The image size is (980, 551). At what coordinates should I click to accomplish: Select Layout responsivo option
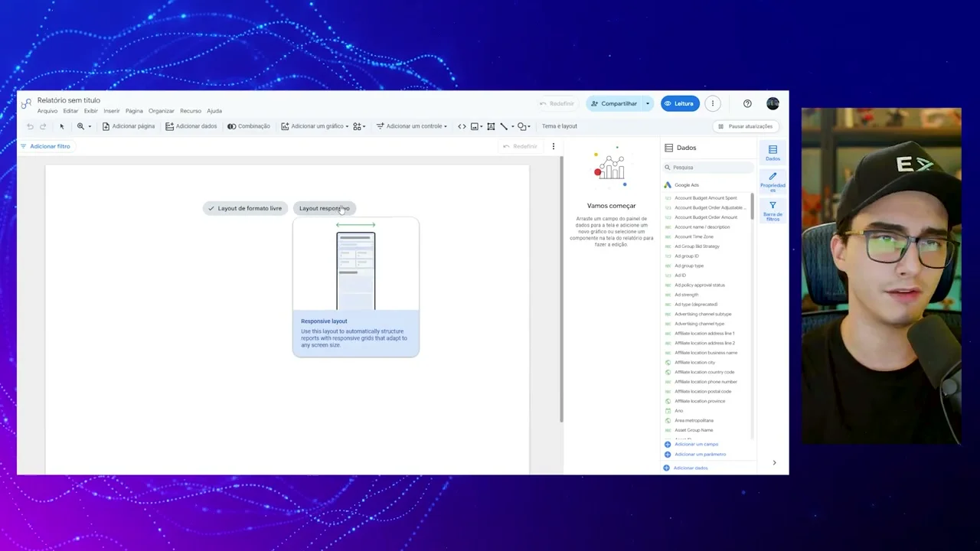[324, 208]
